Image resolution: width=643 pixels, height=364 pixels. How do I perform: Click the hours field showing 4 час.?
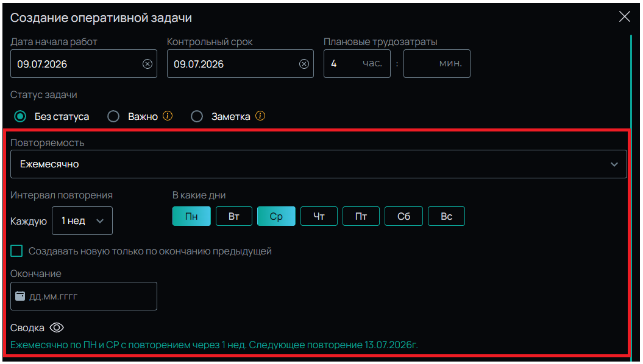357,63
